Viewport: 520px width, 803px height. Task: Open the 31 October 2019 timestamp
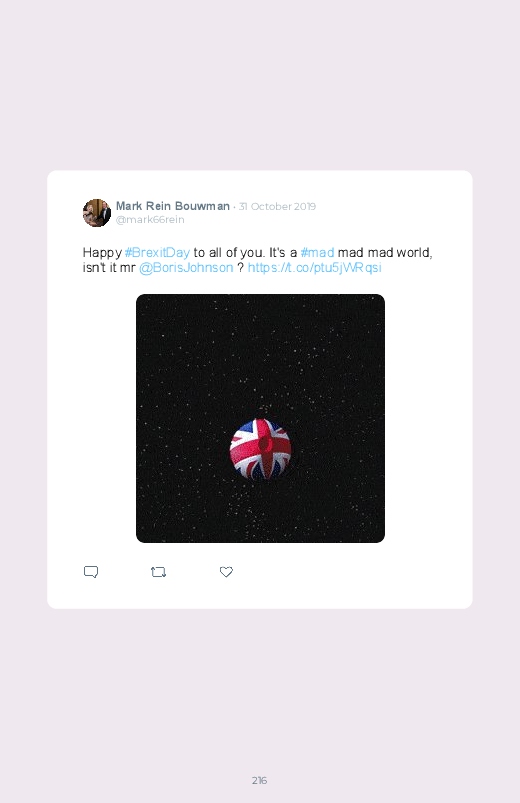277,206
